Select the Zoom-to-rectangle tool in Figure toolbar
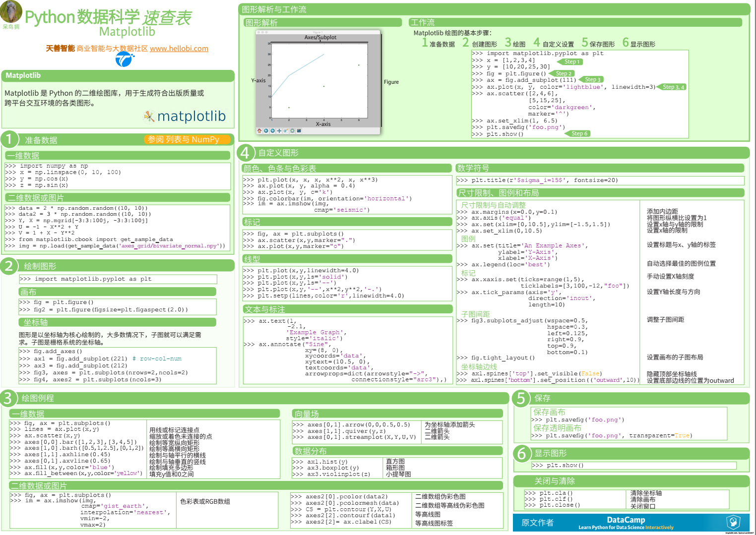 tap(286, 131)
